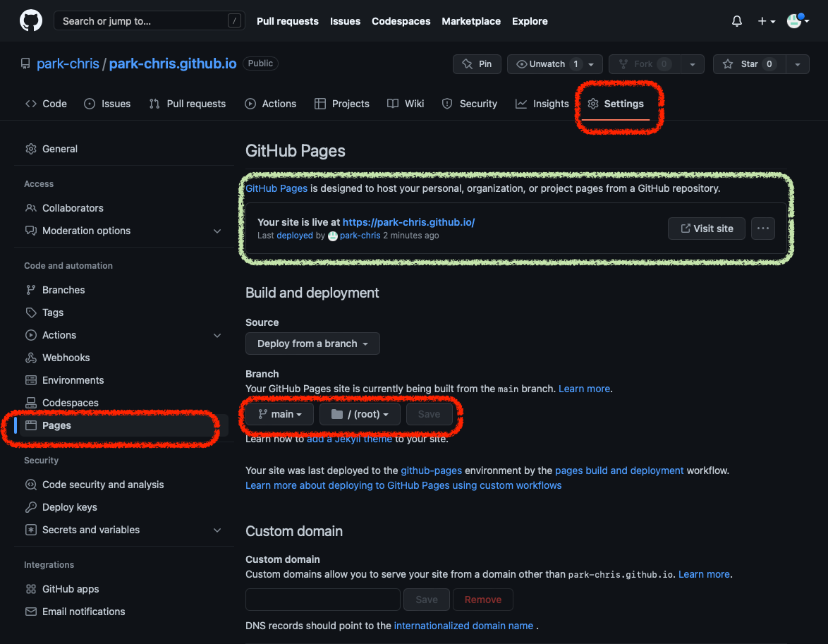Switch to the Settings tab
The width and height of the screenshot is (828, 644).
[x=616, y=104]
